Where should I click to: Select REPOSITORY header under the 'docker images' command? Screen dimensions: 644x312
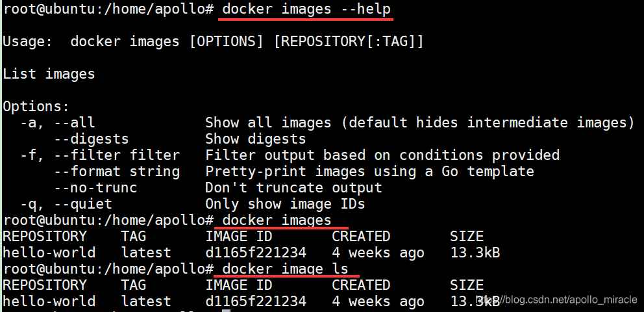point(45,237)
